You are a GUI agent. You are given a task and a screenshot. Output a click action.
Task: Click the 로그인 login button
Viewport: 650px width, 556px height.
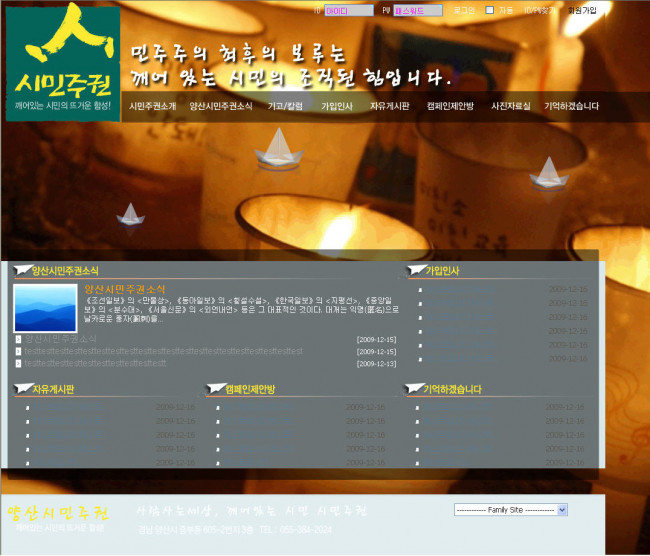[464, 10]
